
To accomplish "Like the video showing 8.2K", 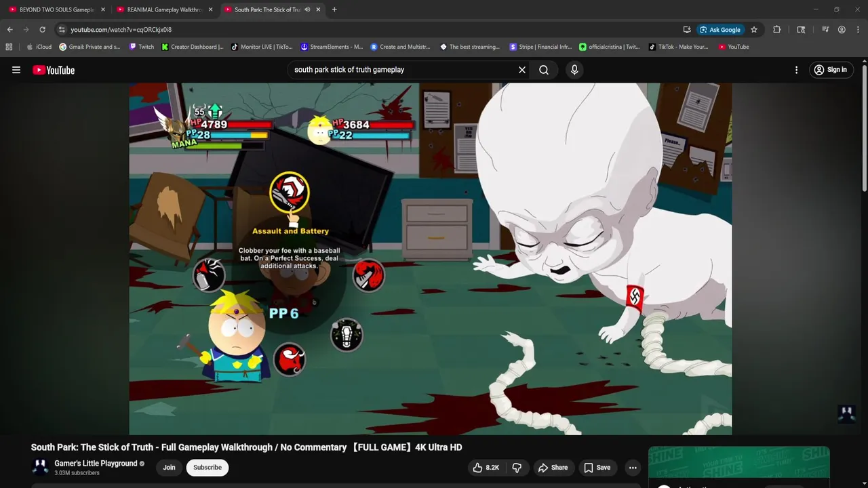I will tap(486, 468).
